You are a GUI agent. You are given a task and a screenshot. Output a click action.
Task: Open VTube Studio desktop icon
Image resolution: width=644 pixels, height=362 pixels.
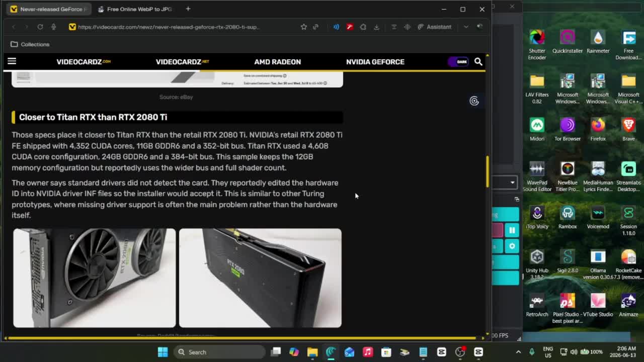[598, 305]
